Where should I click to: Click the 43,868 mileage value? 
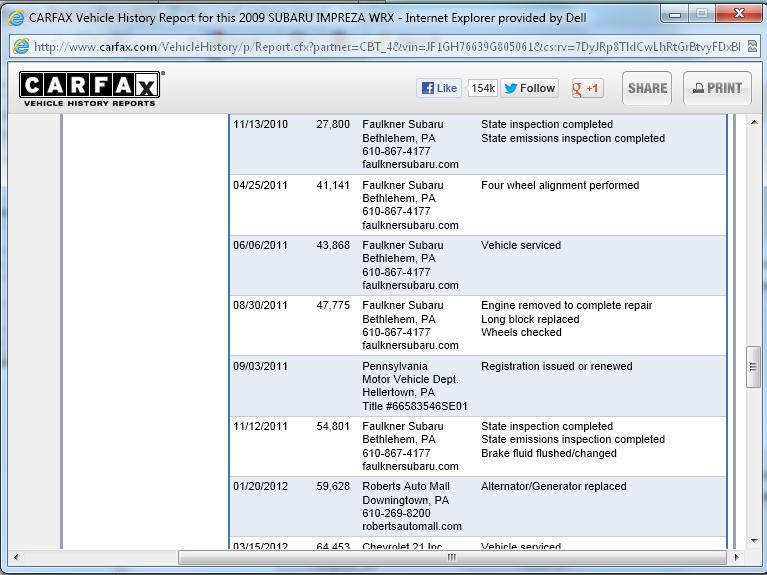pyautogui.click(x=333, y=245)
